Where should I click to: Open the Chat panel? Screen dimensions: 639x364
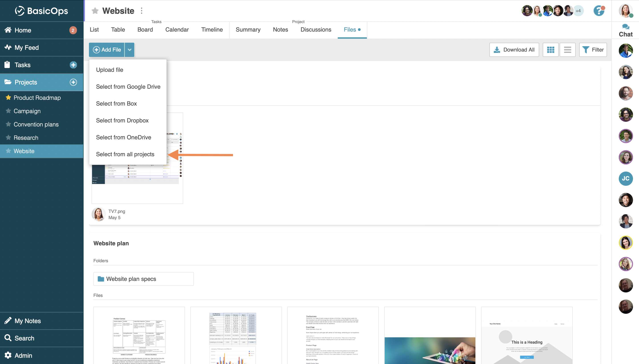626,30
